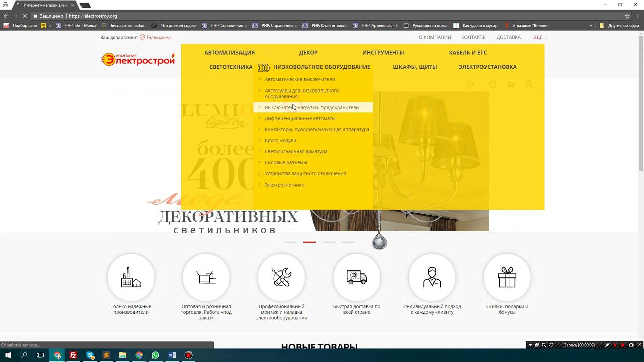This screenshot has width=644, height=362.
Task: Click the Интернет-магазин browser tab
Action: click(45, 5)
